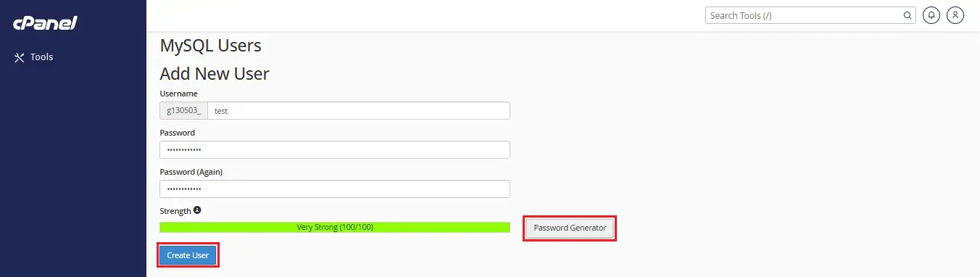Click the Strength label text
This screenshot has width=980, height=277.
point(175,211)
